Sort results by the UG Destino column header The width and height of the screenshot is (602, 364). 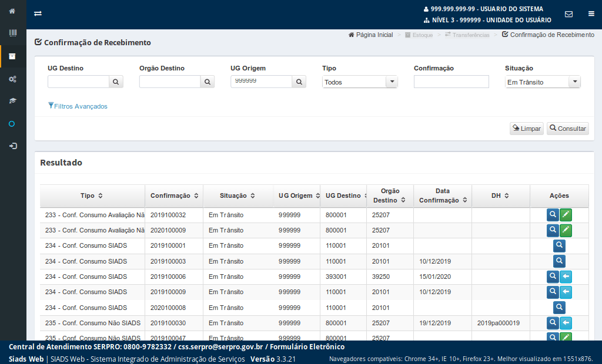coord(343,196)
